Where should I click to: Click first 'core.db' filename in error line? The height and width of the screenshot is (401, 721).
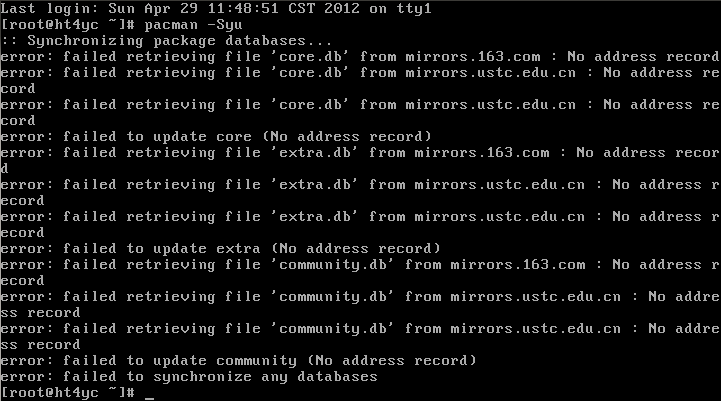point(310,57)
